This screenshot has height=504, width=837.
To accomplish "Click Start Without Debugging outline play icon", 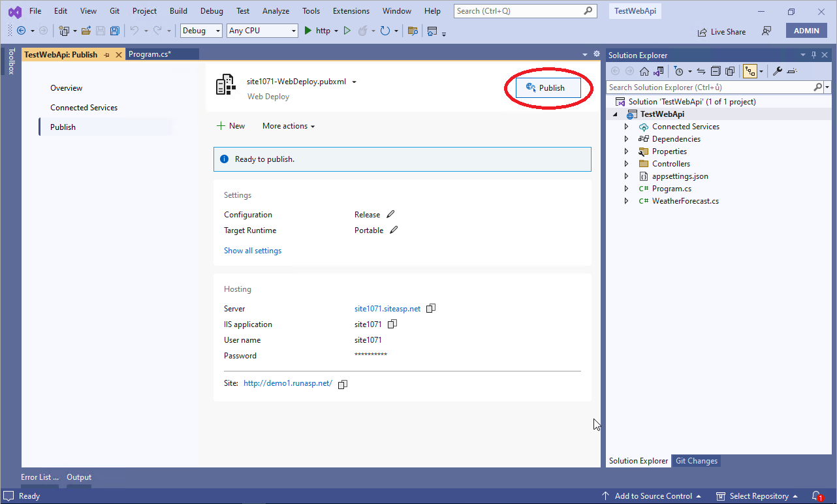I will click(347, 31).
